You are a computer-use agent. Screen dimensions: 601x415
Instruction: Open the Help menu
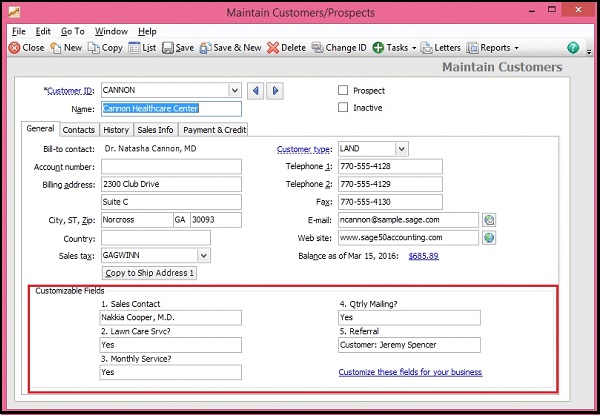(147, 31)
